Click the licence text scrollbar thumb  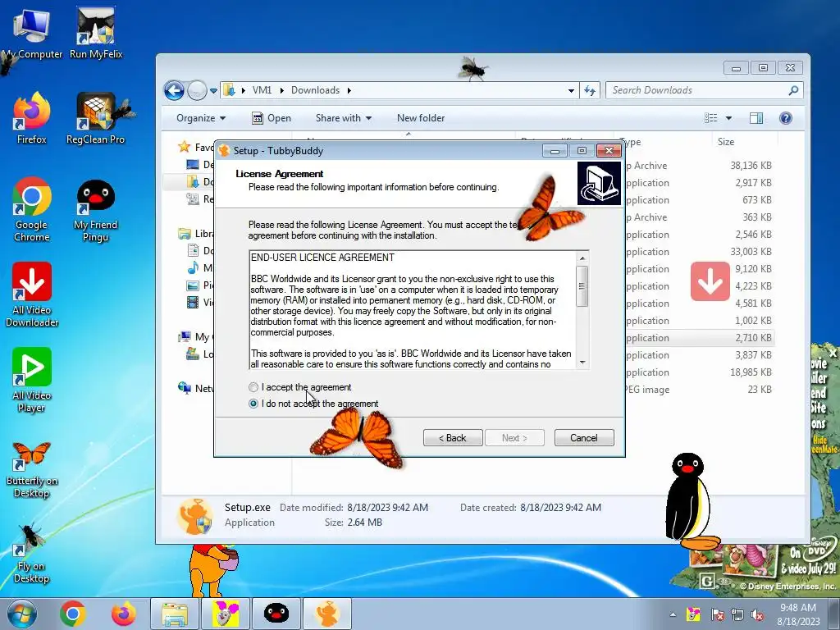[582, 286]
